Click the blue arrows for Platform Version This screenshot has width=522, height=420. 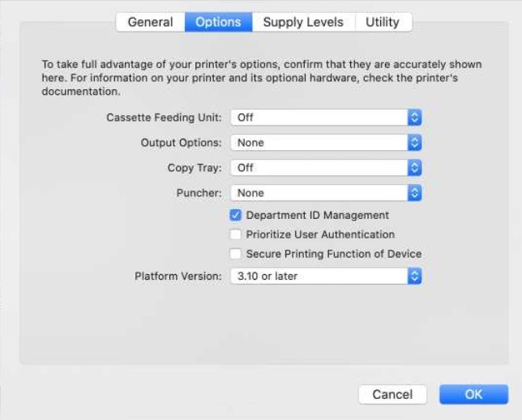(414, 276)
